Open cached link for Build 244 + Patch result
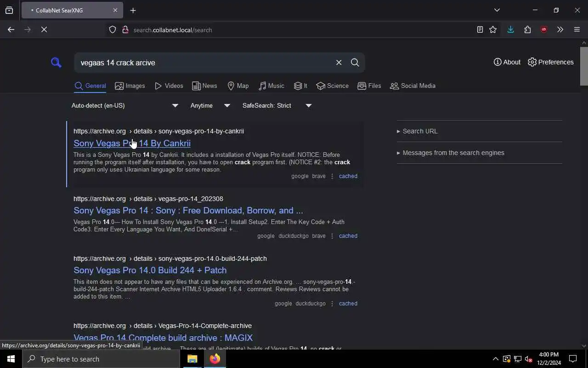This screenshot has width=588, height=368. 348,304
